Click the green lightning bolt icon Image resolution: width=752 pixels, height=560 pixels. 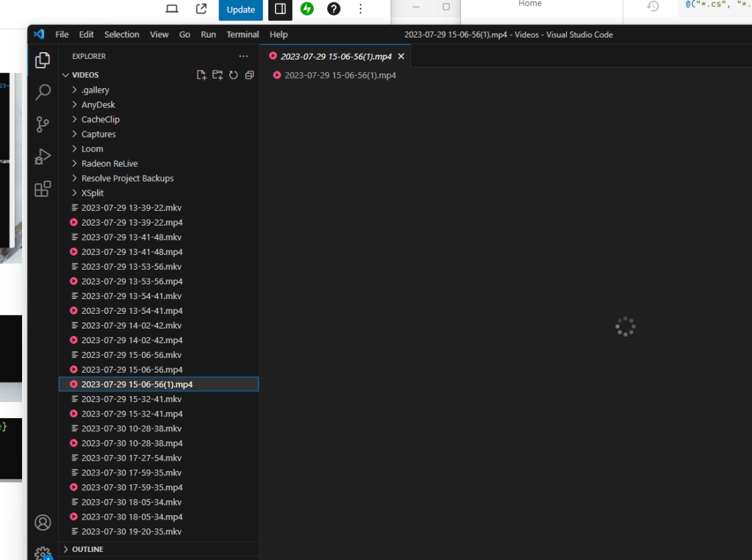(307, 9)
